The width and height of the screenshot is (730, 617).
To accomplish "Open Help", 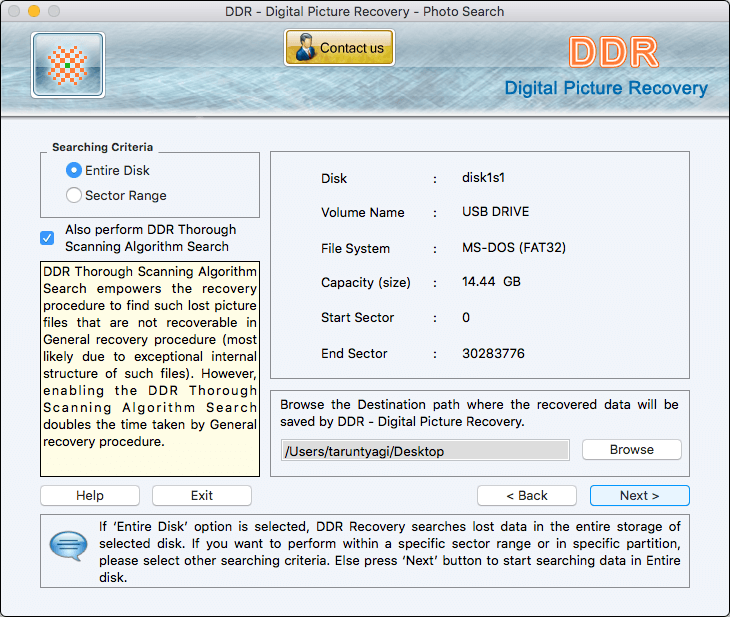I will click(x=90, y=495).
